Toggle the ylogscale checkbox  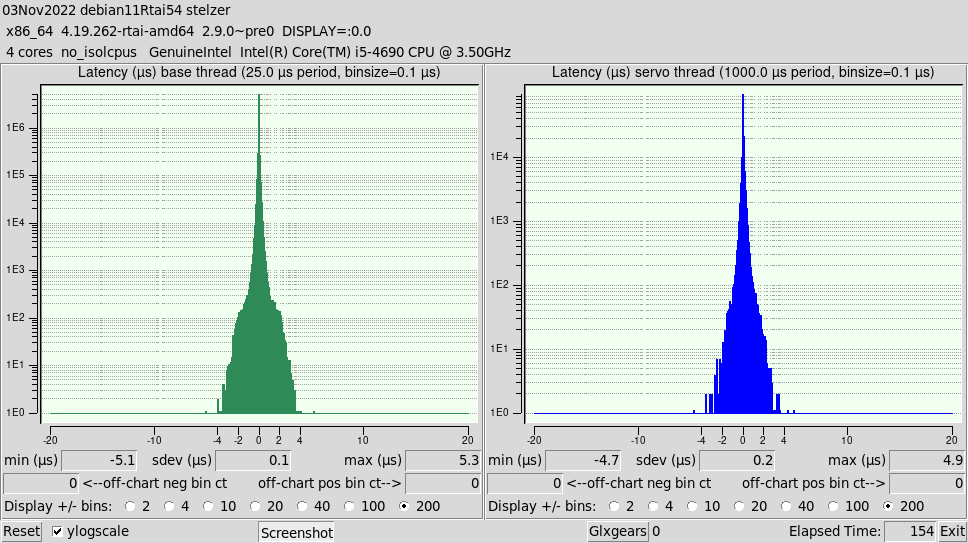[57, 531]
